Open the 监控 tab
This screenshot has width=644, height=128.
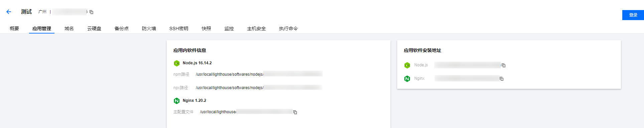click(229, 28)
